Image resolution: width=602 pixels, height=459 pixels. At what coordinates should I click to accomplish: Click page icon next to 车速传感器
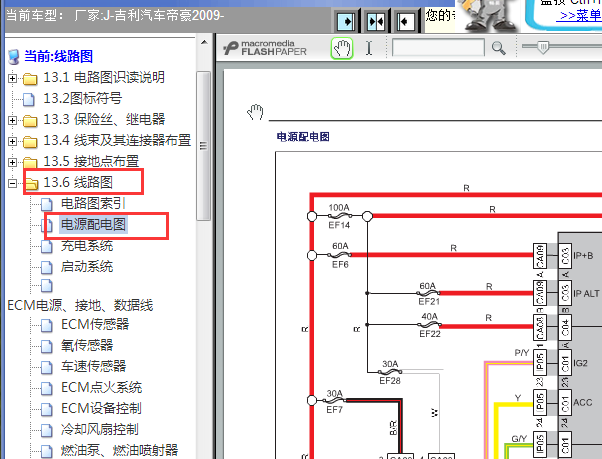click(46, 367)
